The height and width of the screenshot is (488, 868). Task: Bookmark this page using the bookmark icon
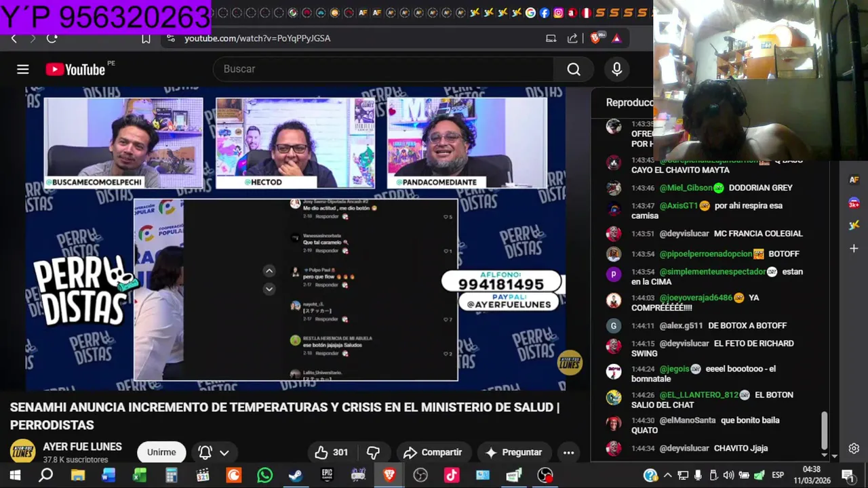pyautogui.click(x=146, y=39)
